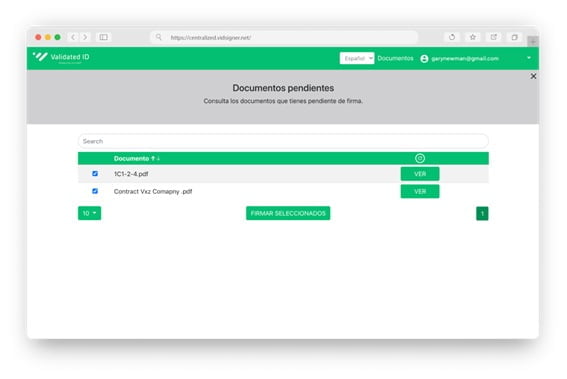The width and height of the screenshot is (567, 379).
Task: Maximize window with green traffic light
Action: click(57, 37)
